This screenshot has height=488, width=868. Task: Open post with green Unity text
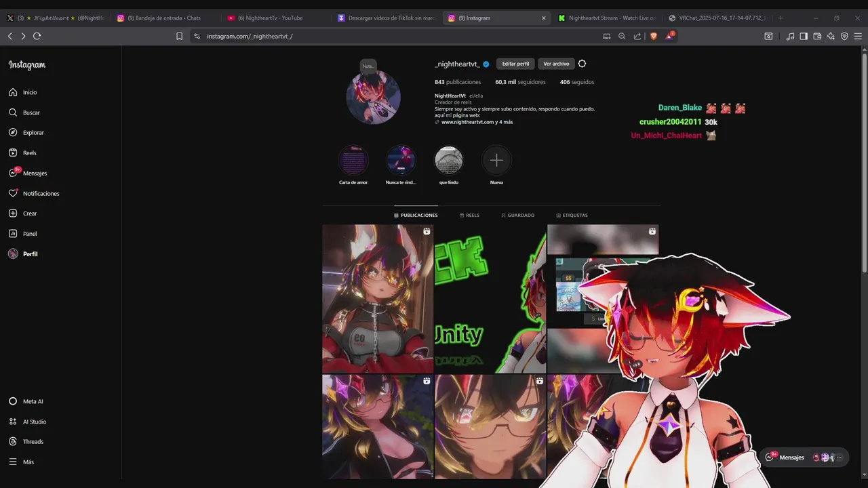point(490,299)
